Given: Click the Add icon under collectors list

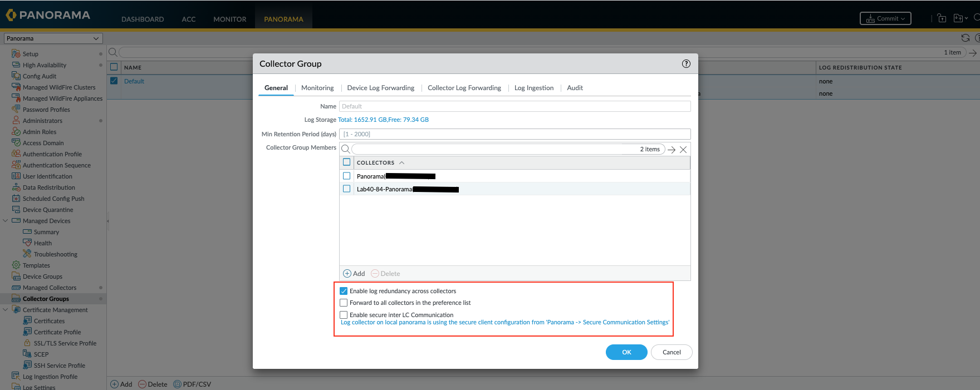Looking at the screenshot, I should [347, 274].
